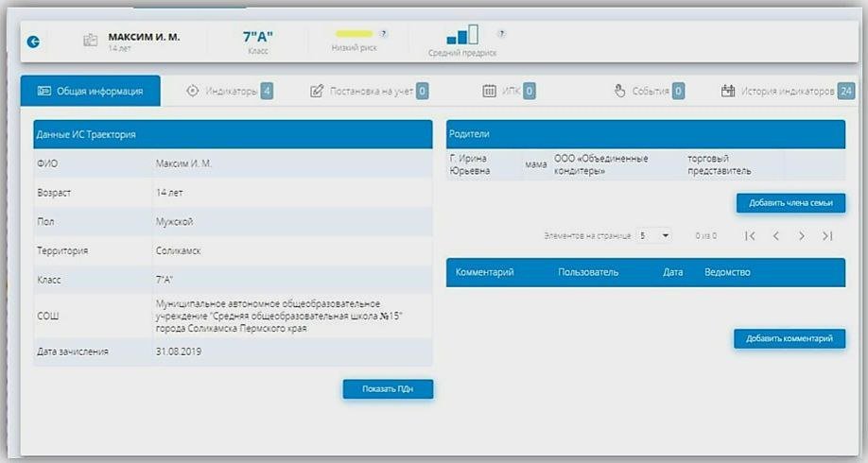Open the Общая информация tab
This screenshot has width=868, height=463.
tap(91, 91)
